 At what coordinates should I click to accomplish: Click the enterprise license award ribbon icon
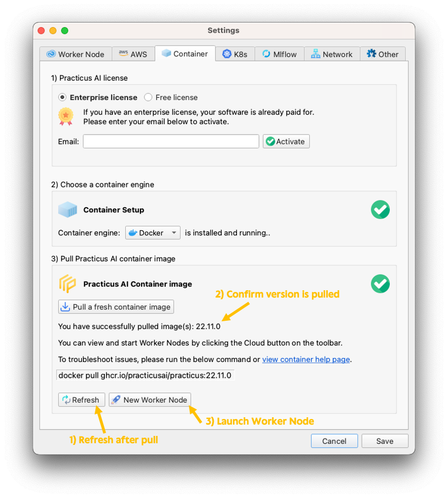pos(65,116)
